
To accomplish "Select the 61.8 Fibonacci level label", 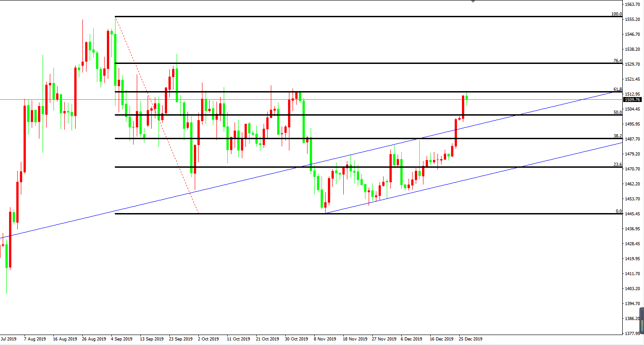I will (617, 89).
